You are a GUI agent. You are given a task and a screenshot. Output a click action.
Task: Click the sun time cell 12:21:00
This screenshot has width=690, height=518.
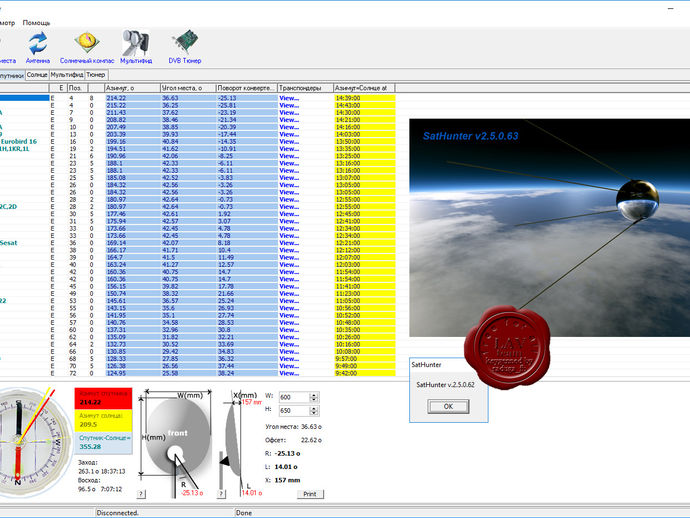pos(365,243)
